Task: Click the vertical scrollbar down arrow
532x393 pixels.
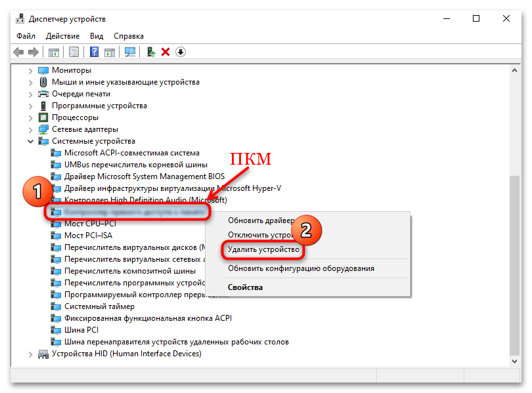Action: click(x=516, y=362)
